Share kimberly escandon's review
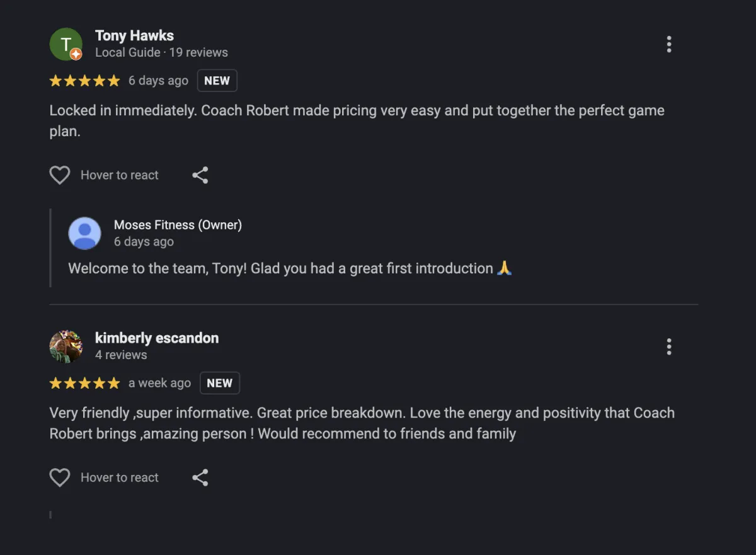Image resolution: width=756 pixels, height=555 pixels. point(200,478)
